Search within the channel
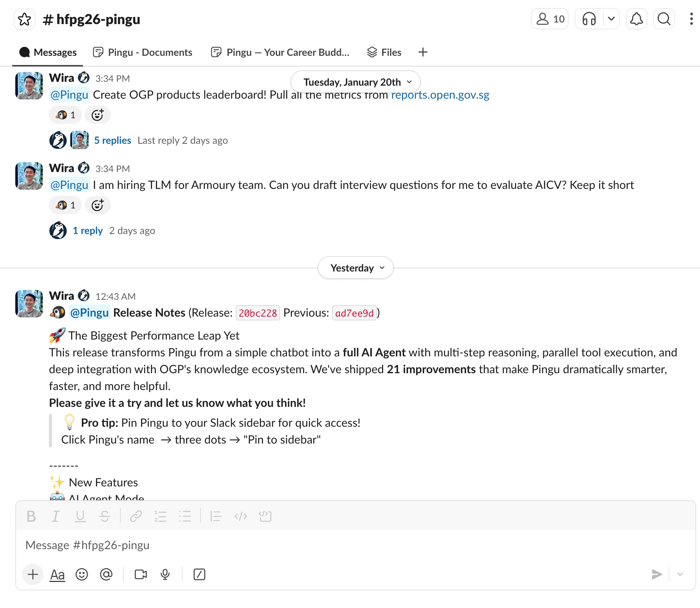700x608 pixels. (664, 19)
